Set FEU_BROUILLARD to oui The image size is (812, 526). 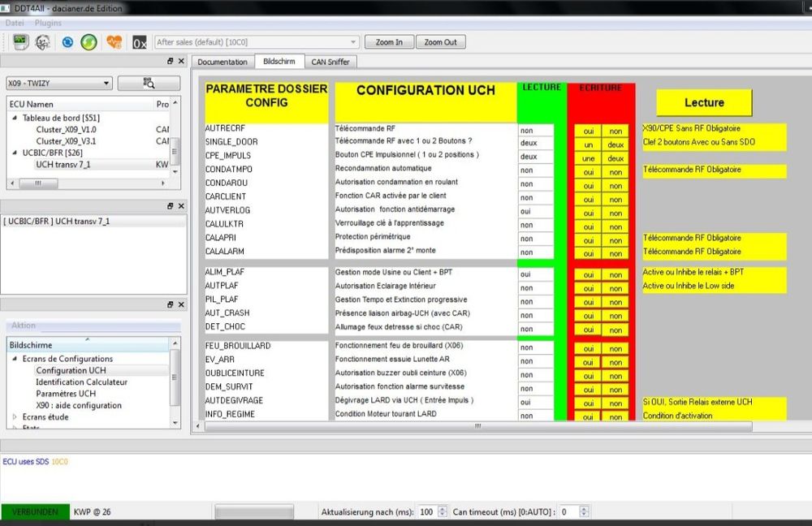(x=588, y=348)
